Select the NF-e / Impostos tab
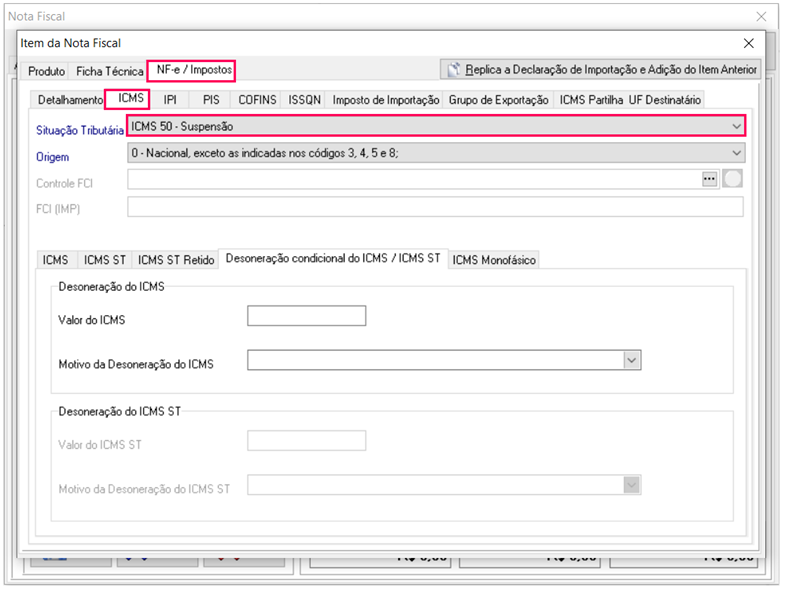785x591 pixels. pos(194,70)
